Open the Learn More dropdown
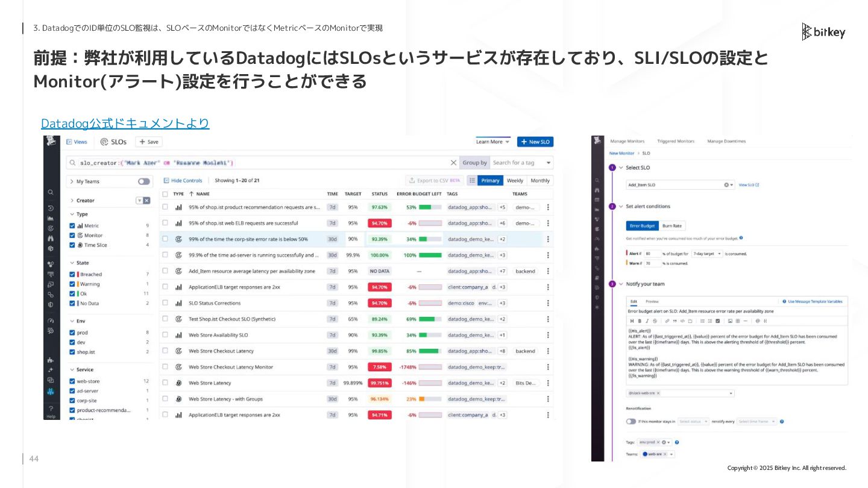 [x=493, y=142]
